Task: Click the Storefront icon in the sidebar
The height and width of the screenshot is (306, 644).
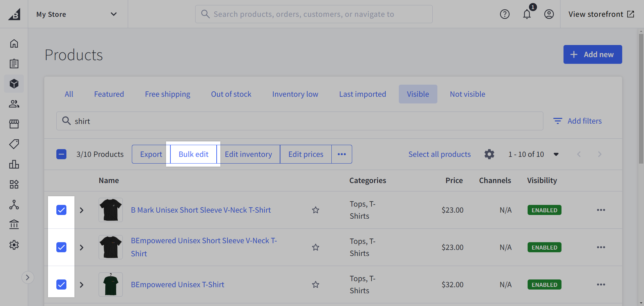Action: click(x=14, y=124)
